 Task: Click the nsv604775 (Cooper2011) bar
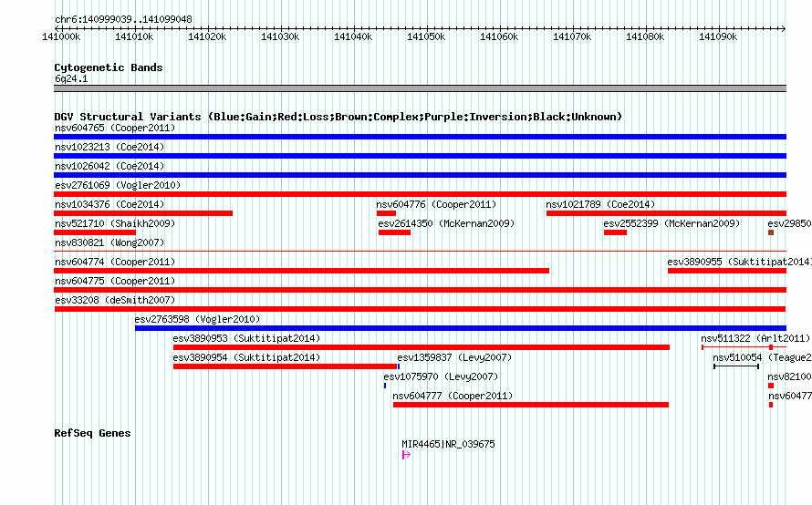click(x=420, y=290)
